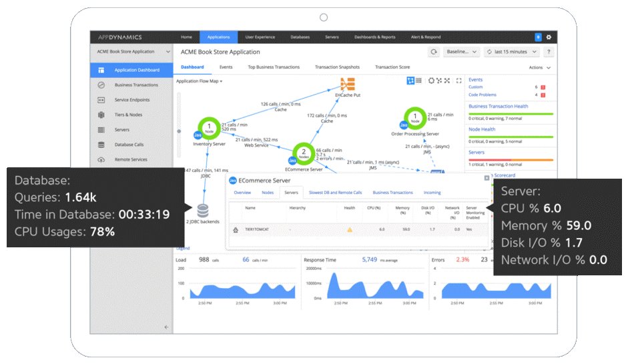The image size is (628, 364).
Task: Click the refresh button beside Baseline
Action: point(434,51)
